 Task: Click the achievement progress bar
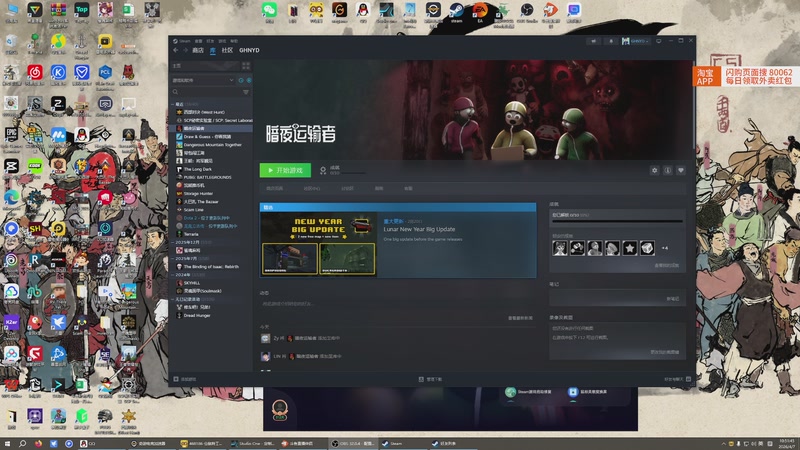(x=617, y=221)
